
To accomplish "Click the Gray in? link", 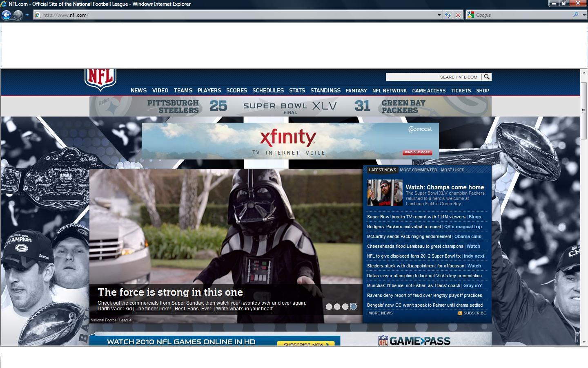I will [x=472, y=285].
